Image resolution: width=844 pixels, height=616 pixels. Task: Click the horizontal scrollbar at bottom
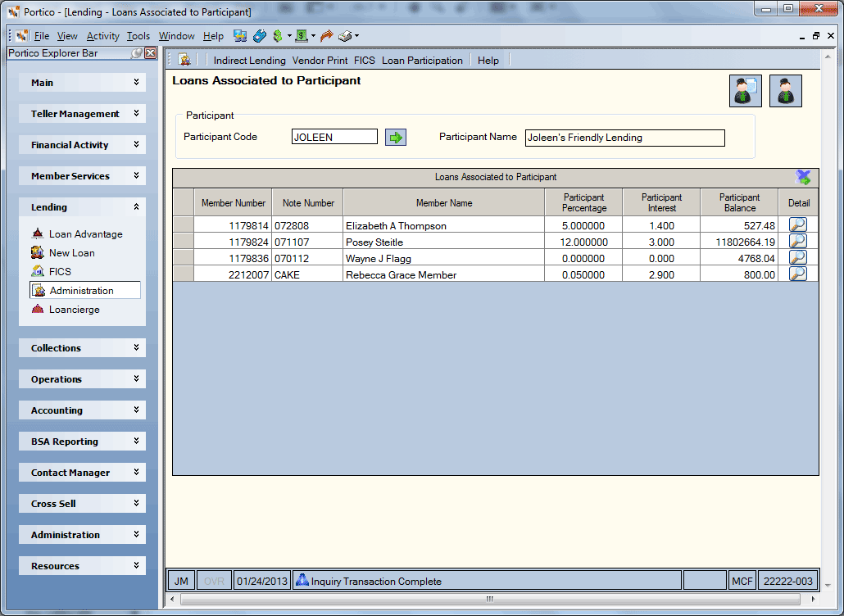(489, 599)
